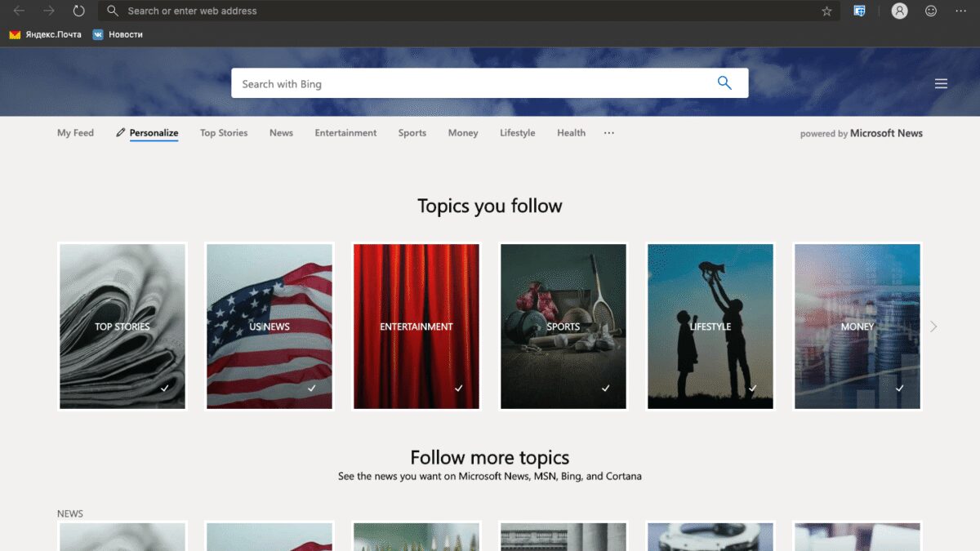Click the collections icon in toolbar

click(859, 11)
